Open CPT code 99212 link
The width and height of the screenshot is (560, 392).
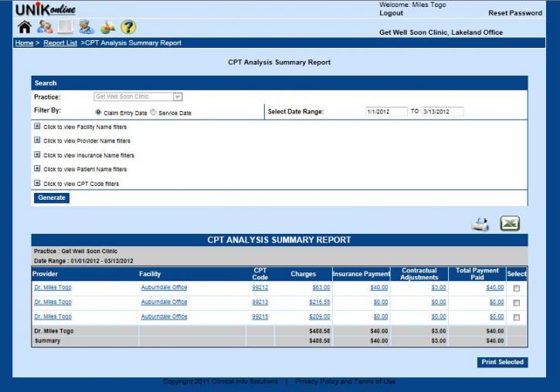(260, 288)
